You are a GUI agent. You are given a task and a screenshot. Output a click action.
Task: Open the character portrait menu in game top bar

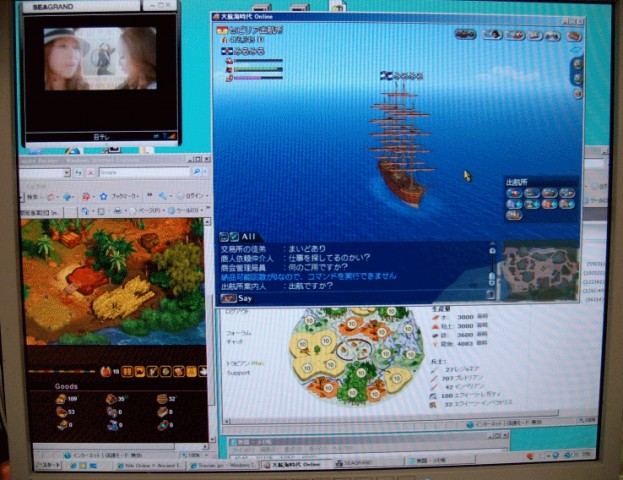(492, 35)
